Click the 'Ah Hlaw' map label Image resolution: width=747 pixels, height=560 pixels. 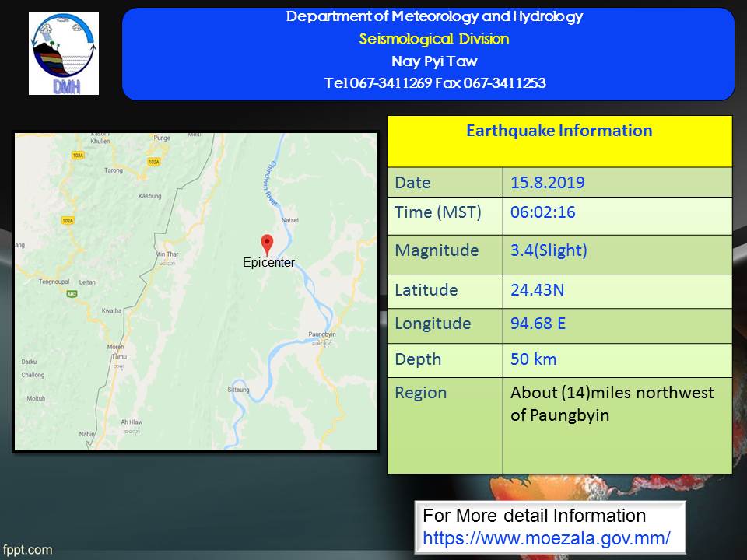coord(132,422)
